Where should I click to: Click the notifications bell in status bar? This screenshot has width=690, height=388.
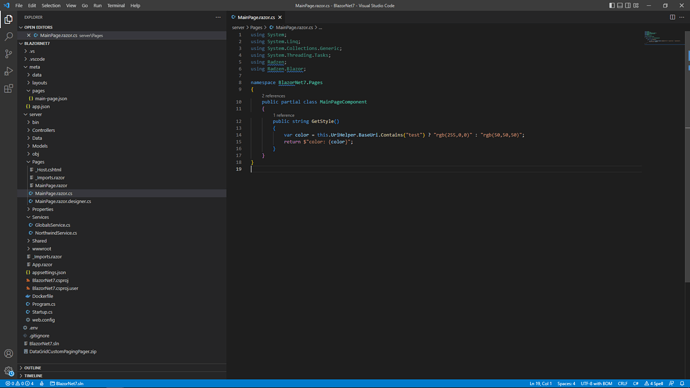point(682,384)
